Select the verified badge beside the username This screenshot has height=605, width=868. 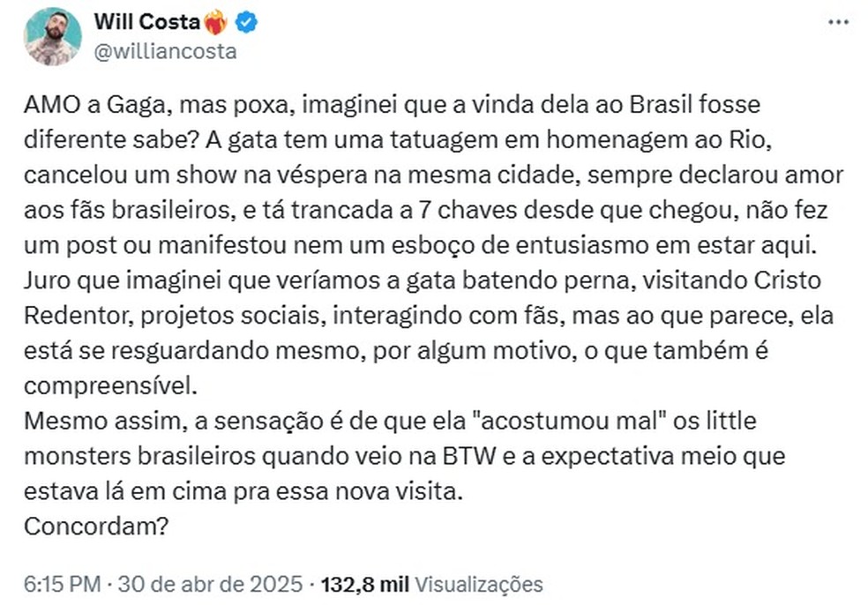245,24
